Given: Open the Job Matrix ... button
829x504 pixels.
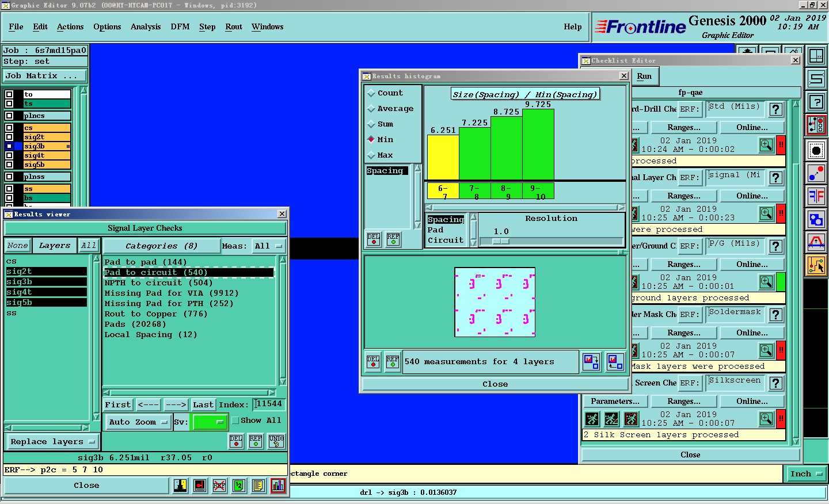Looking at the screenshot, I should (x=45, y=76).
